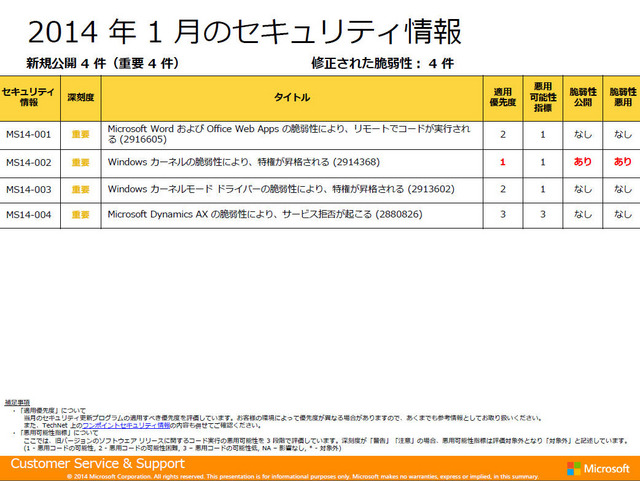Click the slide title 2014 年 1 月のセキュリティ情報
640x481 pixels.
click(244, 32)
